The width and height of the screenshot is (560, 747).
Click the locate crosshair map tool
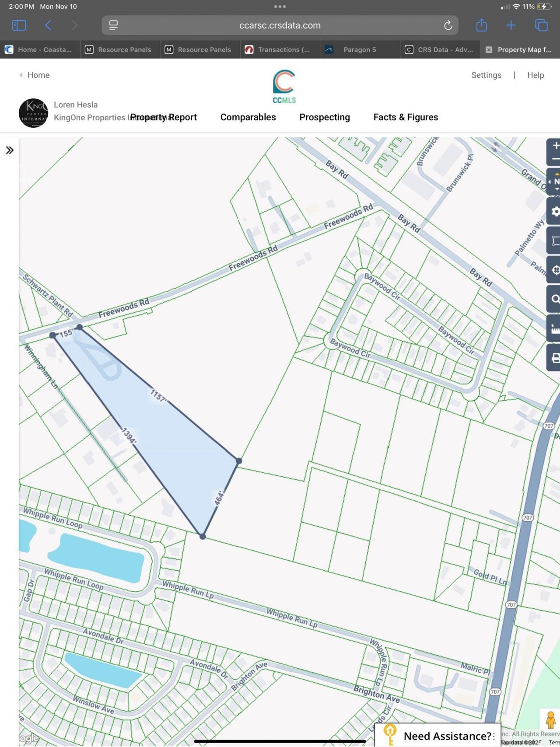coord(555,270)
